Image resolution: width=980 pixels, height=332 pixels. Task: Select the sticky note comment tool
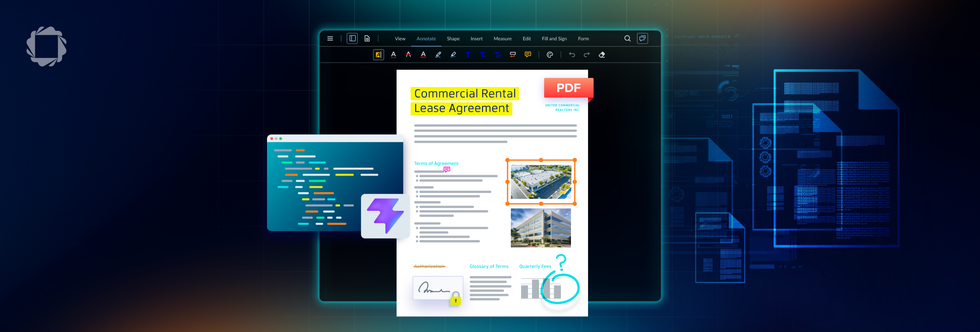528,55
